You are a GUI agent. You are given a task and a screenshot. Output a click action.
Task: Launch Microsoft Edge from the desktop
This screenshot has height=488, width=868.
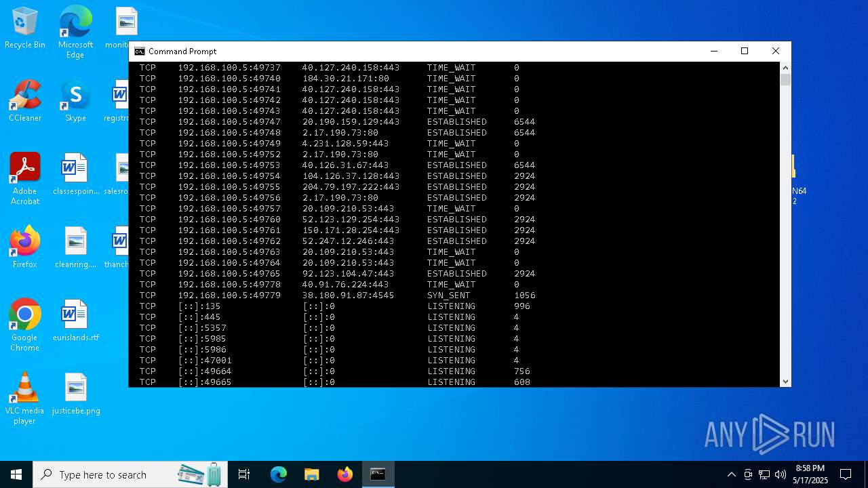(75, 33)
